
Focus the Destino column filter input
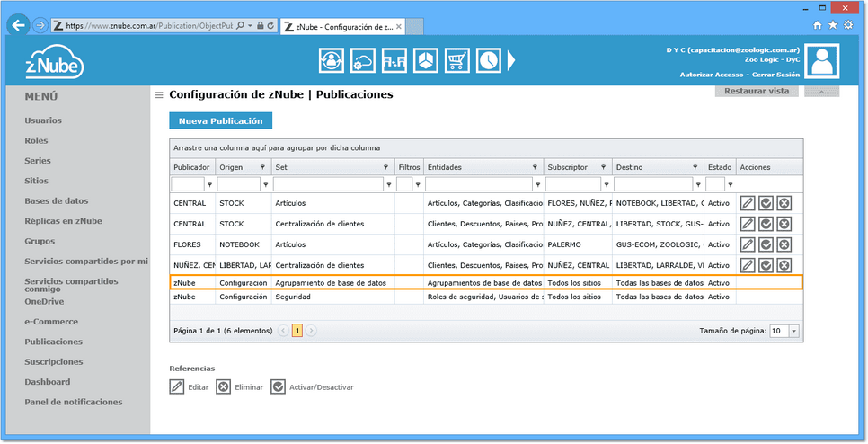(x=653, y=184)
